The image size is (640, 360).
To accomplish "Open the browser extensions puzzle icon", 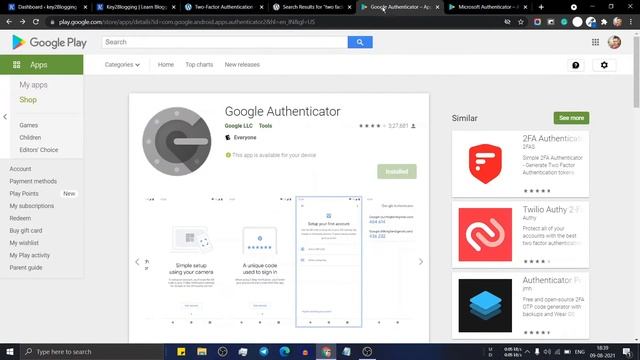I will pos(604,22).
